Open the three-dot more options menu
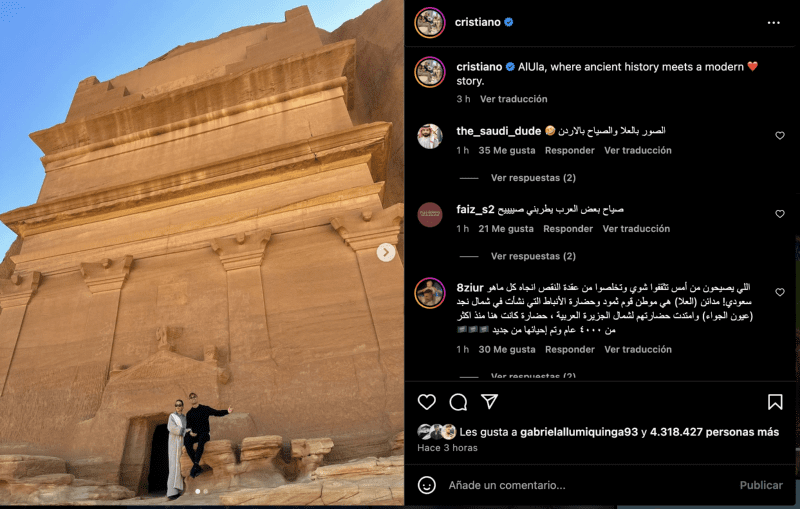The image size is (800, 509). coord(773,22)
